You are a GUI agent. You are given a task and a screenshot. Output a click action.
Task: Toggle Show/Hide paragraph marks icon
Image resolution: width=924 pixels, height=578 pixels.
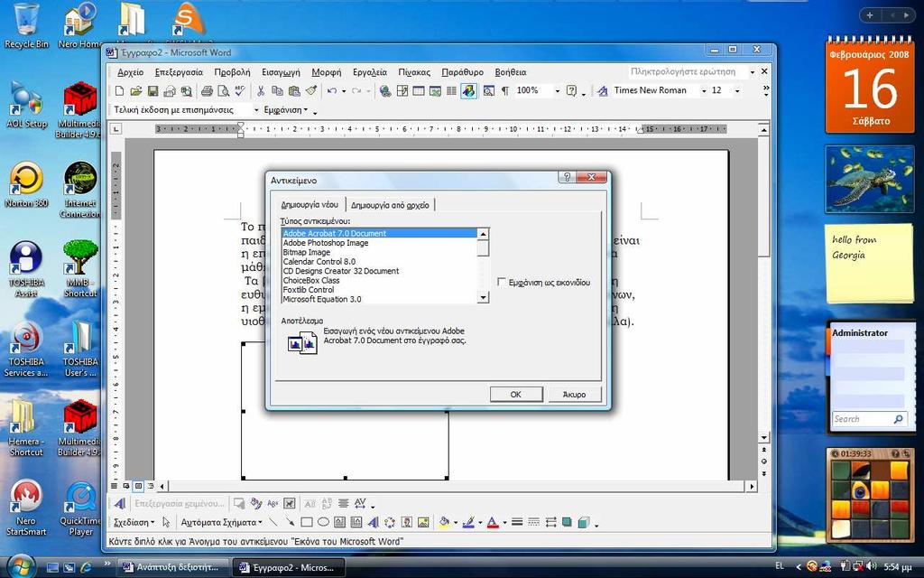(505, 91)
